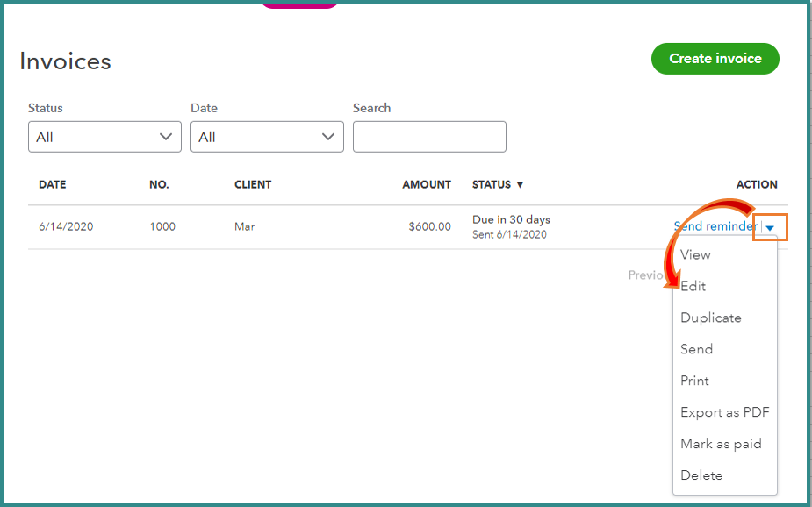The height and width of the screenshot is (507, 812).
Task: Select Print from the action menu
Action: point(694,381)
